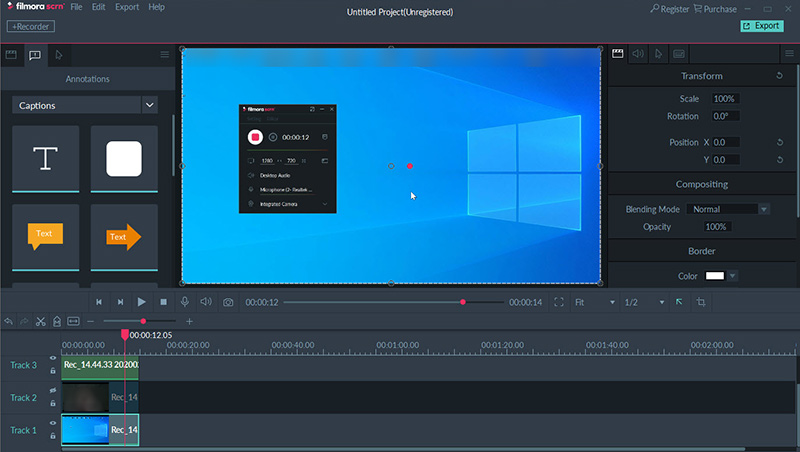Hide Track 1 with eye icon
Image resolution: width=800 pixels, height=452 pixels.
tap(53, 423)
